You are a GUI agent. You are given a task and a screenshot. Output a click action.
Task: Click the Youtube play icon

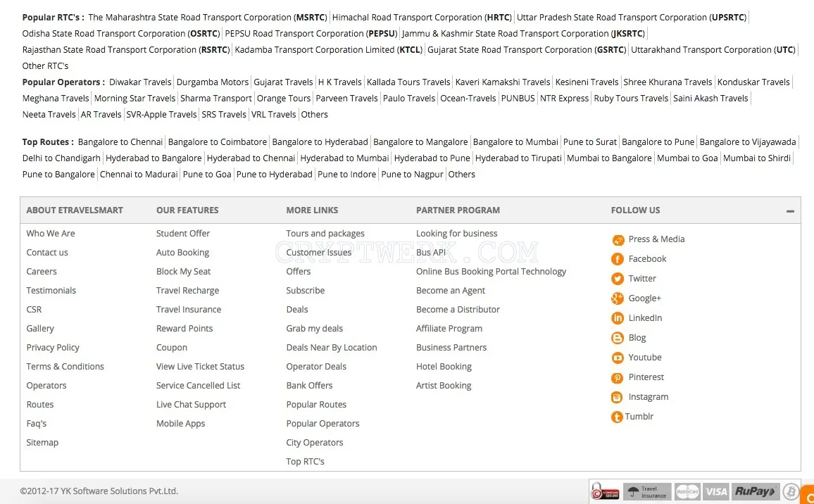pyautogui.click(x=618, y=358)
